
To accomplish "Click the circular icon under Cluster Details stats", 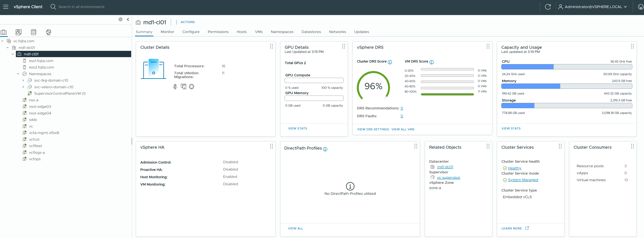I will pos(192,86).
